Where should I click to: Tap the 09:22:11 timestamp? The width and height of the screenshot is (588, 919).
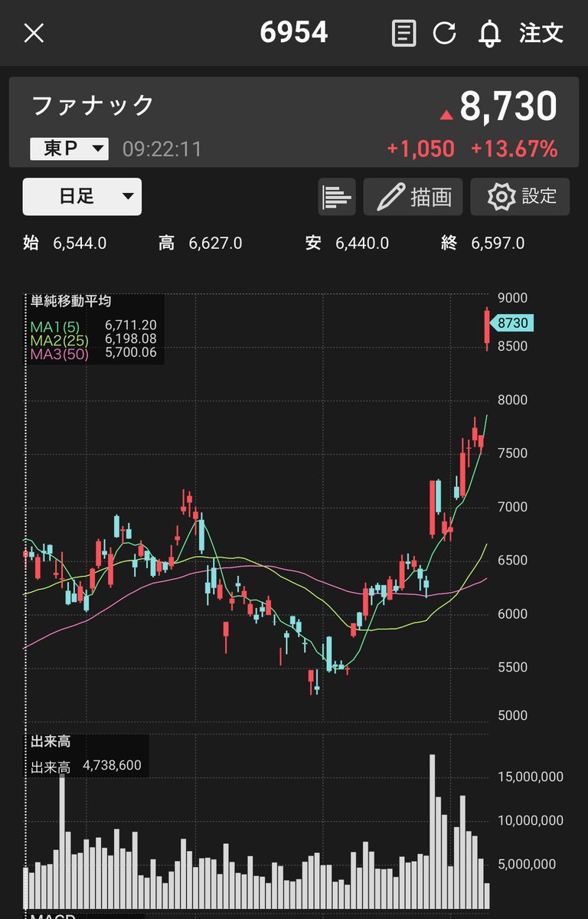tap(162, 149)
